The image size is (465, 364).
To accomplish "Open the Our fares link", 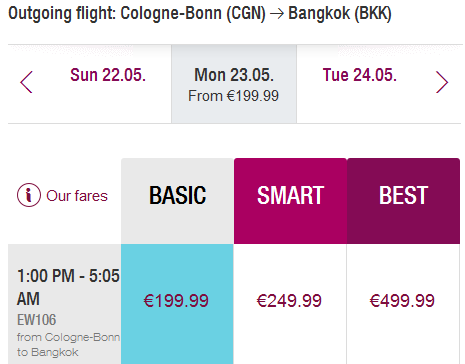I will pos(77,196).
